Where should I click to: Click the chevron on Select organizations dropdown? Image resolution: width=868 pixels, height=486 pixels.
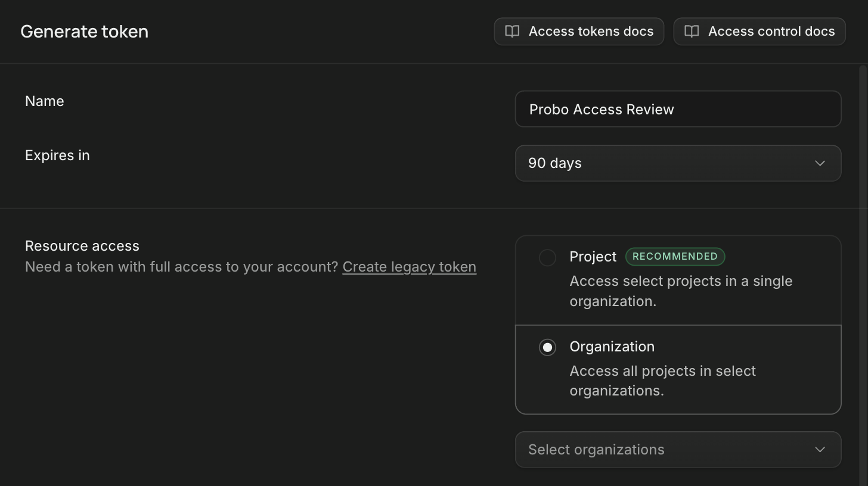coord(820,450)
